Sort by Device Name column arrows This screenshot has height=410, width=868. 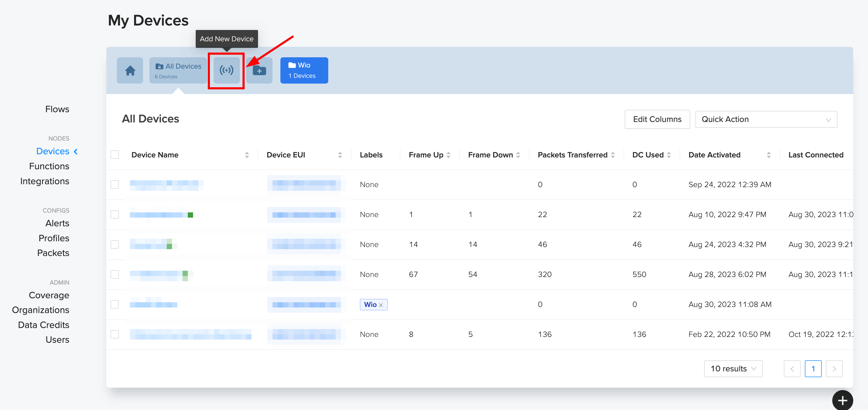click(x=247, y=155)
